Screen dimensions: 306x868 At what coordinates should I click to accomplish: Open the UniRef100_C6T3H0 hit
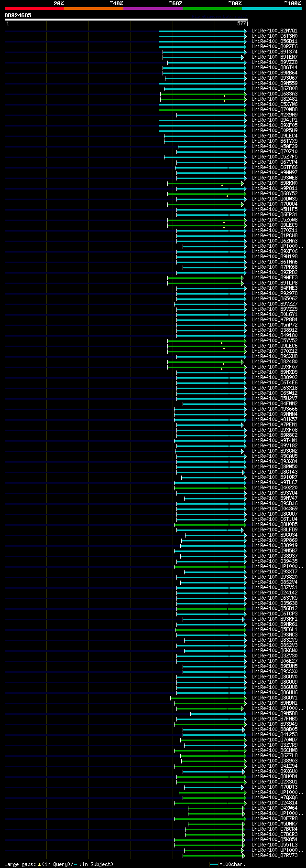[x=274, y=36]
